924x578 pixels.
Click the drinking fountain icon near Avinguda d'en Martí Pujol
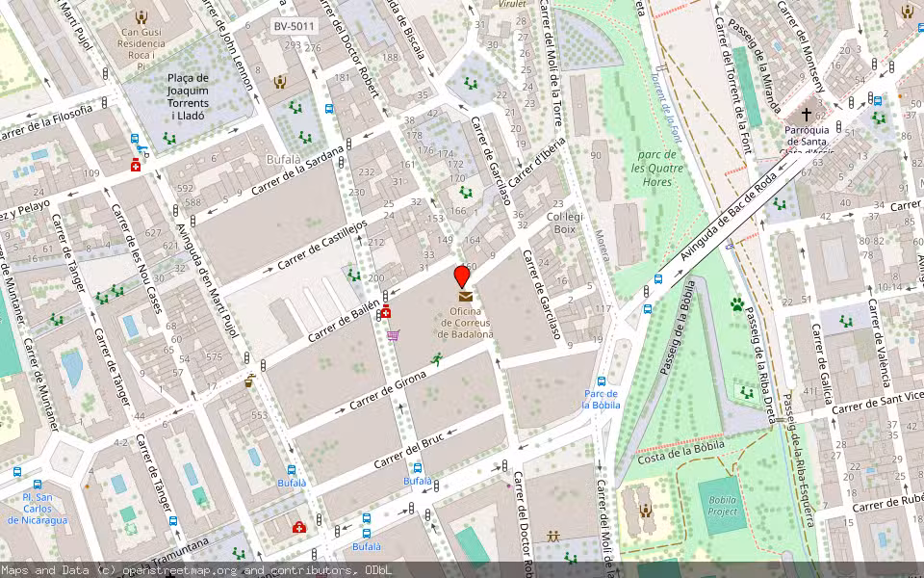pos(250,381)
